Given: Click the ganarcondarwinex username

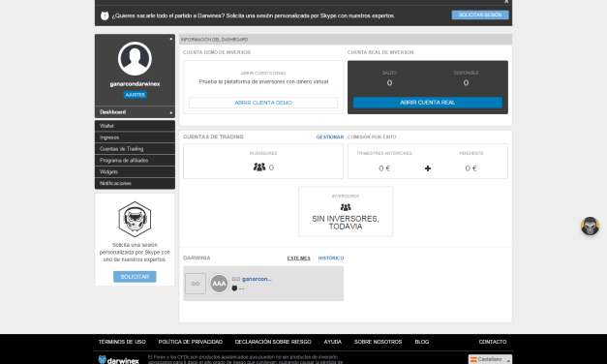Looking at the screenshot, I should [135, 84].
